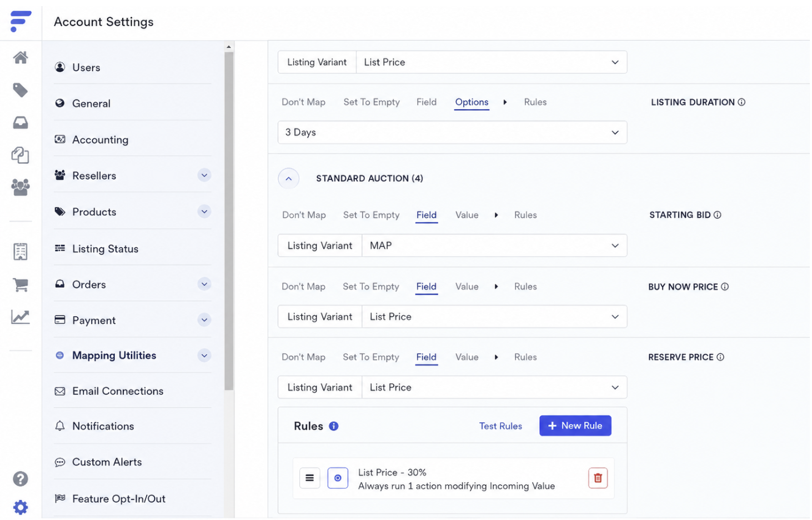Select Don't Map for Buy Now Price

coord(304,287)
